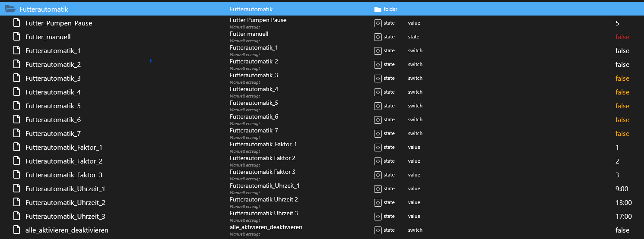The height and width of the screenshot is (239, 644).
Task: Click the file icon of Futterautomatik_Faktor_1
Action: [17, 147]
